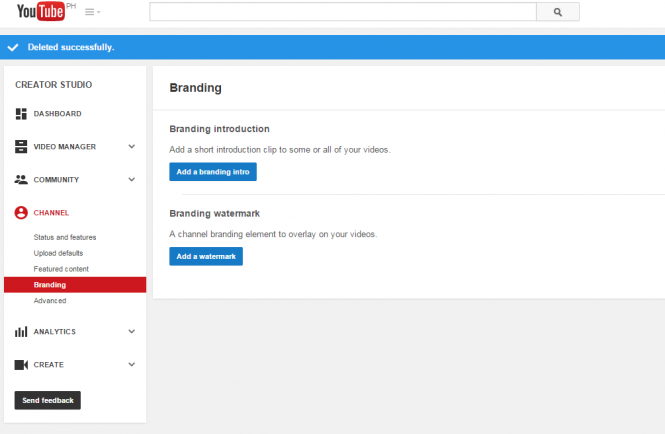Click 'A channel branding element' description text
This screenshot has height=434, width=665.
coord(273,234)
